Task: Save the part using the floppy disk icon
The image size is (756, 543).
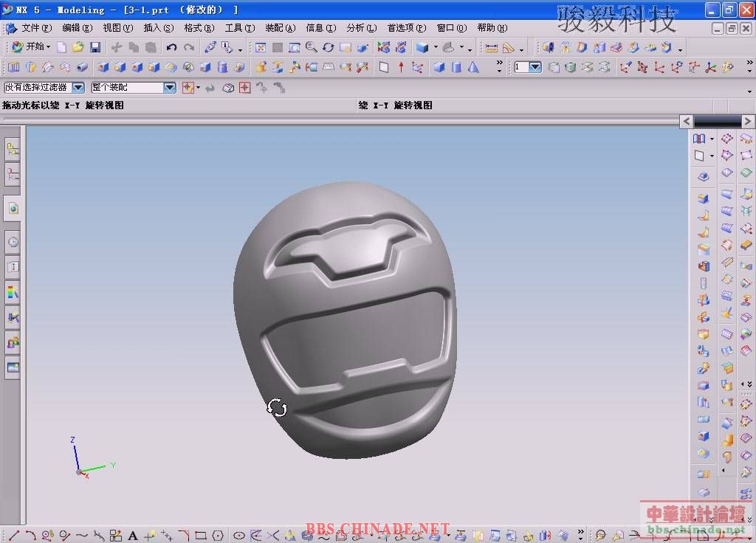Action: click(x=95, y=47)
